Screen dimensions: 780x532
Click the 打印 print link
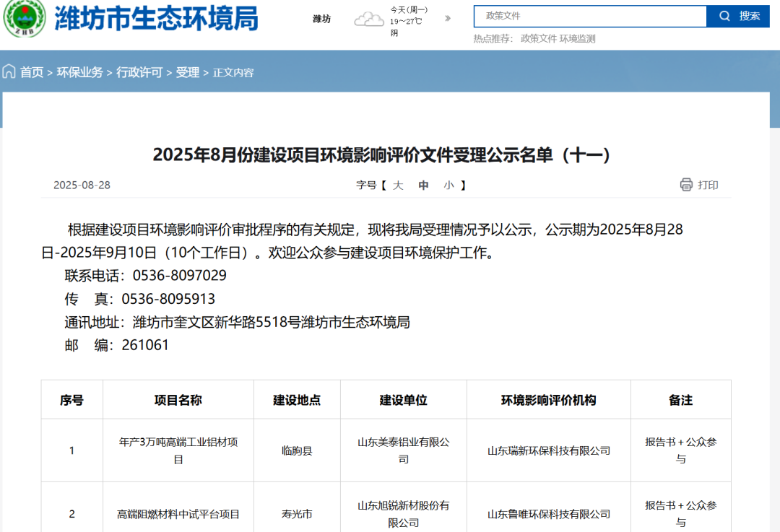707,185
